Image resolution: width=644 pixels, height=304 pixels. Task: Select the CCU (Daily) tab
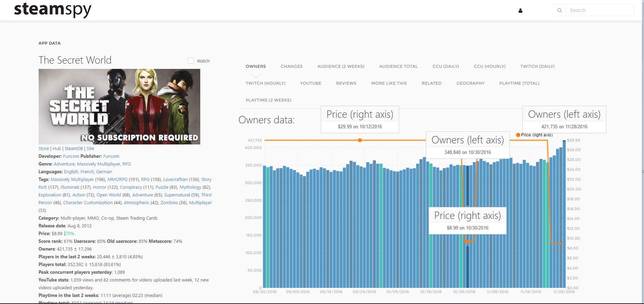446,66
